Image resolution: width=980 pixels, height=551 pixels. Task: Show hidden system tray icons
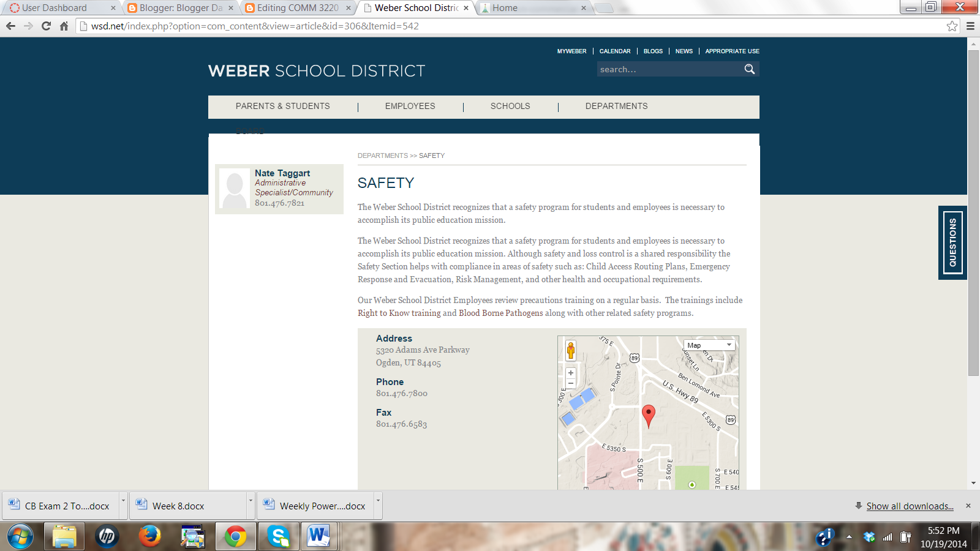[849, 537]
